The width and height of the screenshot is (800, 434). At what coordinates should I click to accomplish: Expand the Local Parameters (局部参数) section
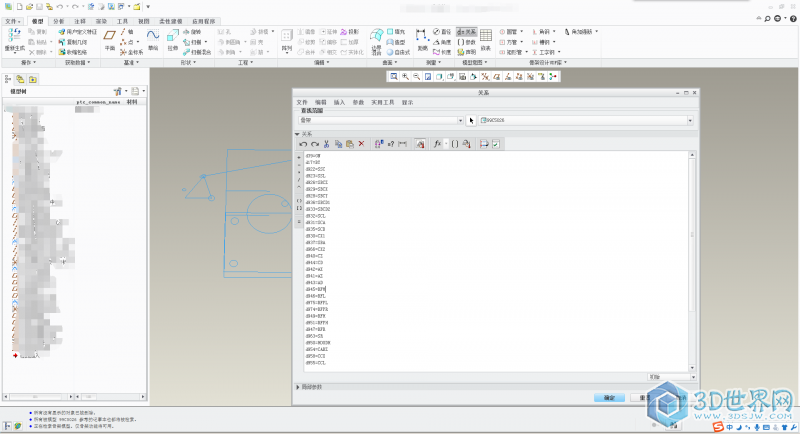click(297, 387)
